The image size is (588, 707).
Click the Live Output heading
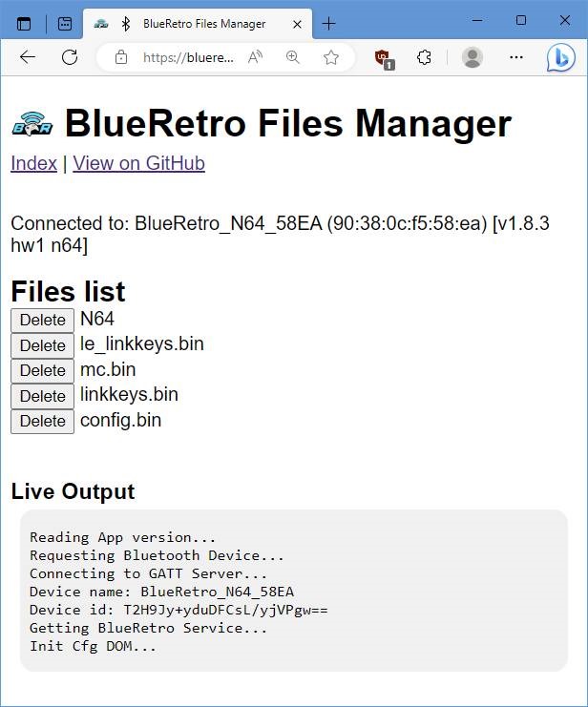click(x=73, y=491)
